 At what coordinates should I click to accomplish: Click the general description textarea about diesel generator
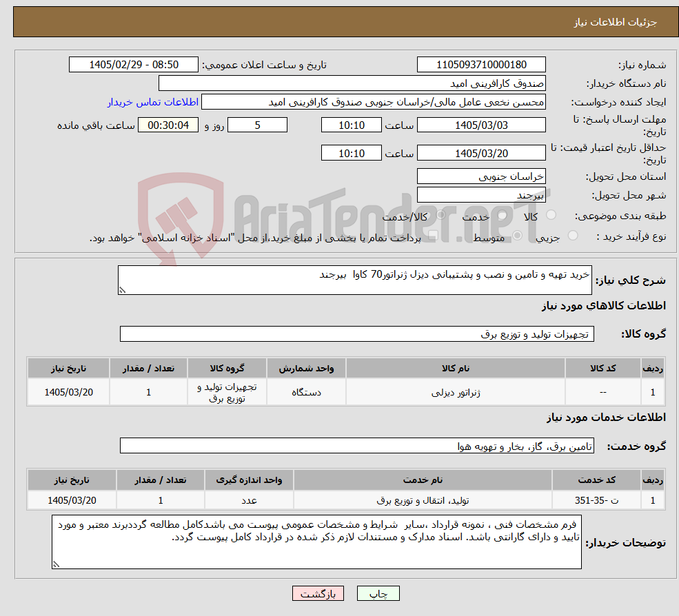(354, 280)
